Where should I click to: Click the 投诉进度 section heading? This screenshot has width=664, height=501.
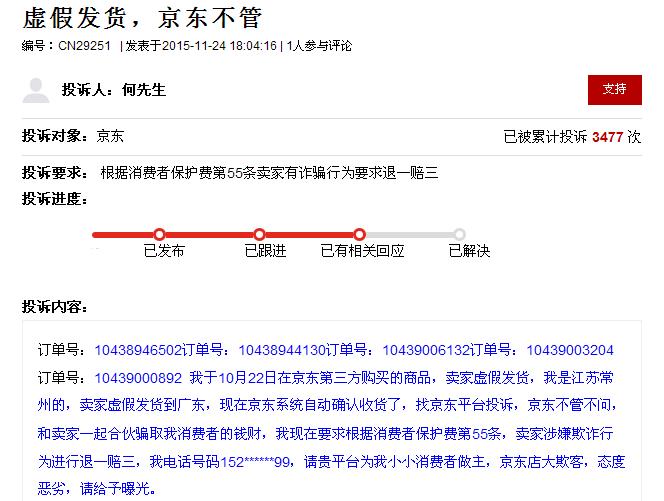point(55,198)
